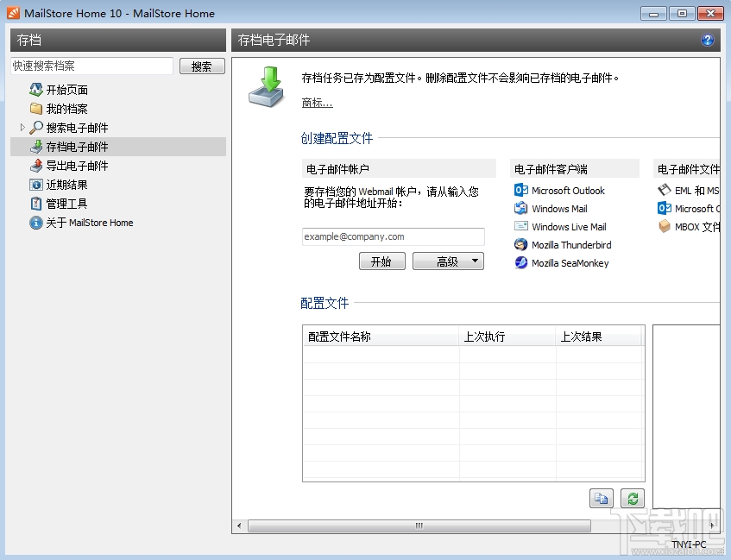Click the blue help question mark

tap(707, 40)
